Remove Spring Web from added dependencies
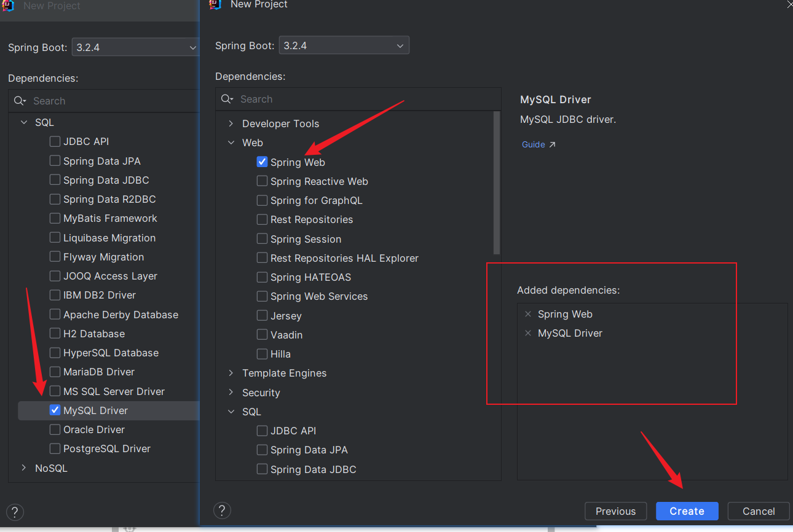 528,314
